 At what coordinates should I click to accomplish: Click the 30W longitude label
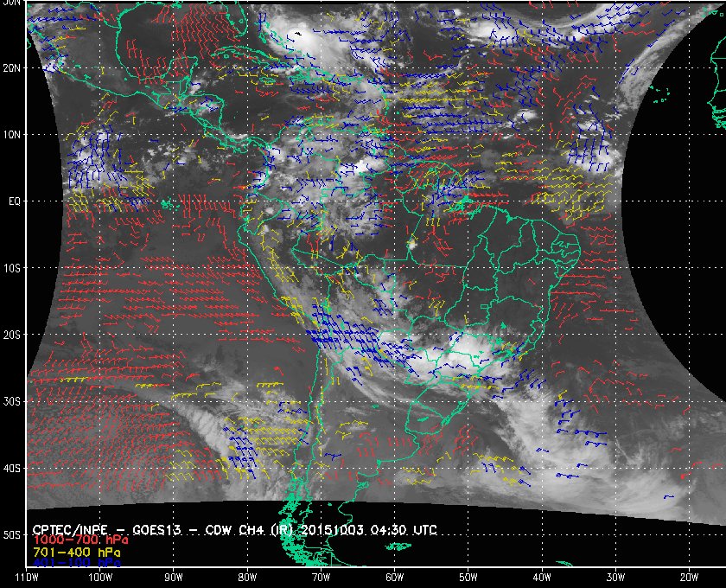coord(615,578)
